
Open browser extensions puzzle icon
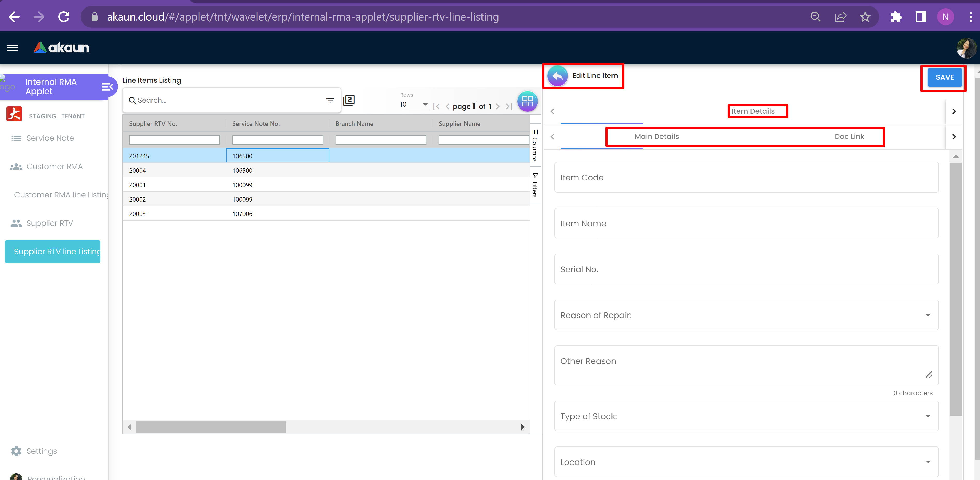coord(896,17)
